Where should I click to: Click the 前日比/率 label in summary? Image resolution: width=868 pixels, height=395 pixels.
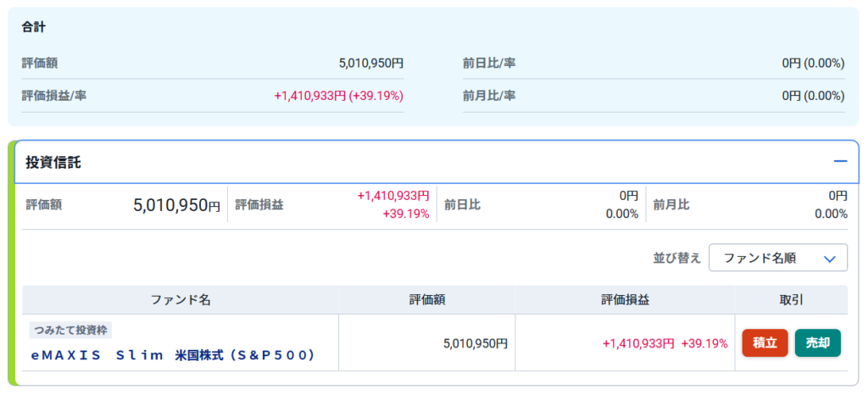point(489,64)
